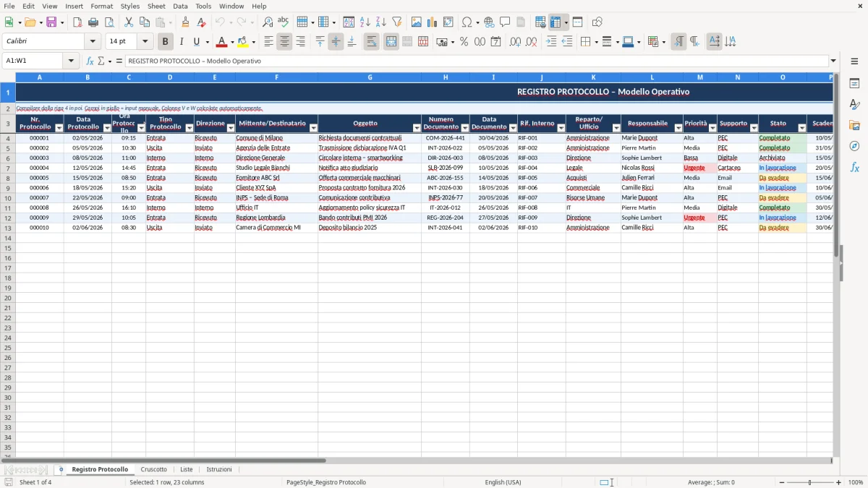Switch to the Istruzioni sheet tab
868x488 pixels.
click(219, 470)
